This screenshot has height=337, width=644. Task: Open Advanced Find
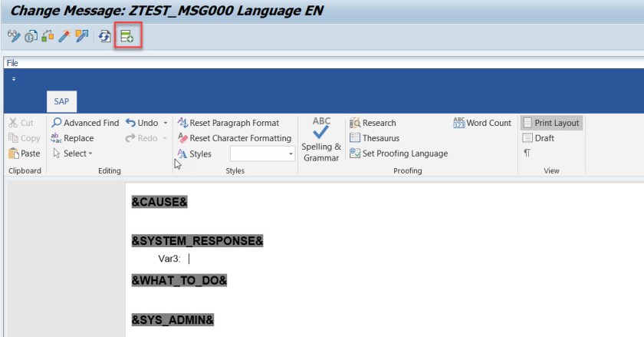pyautogui.click(x=85, y=123)
